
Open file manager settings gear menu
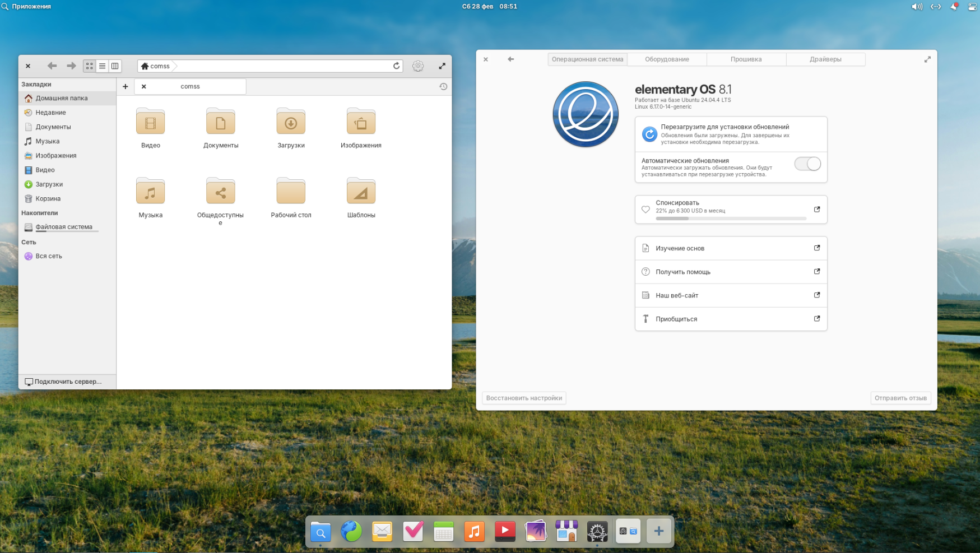[x=418, y=66]
